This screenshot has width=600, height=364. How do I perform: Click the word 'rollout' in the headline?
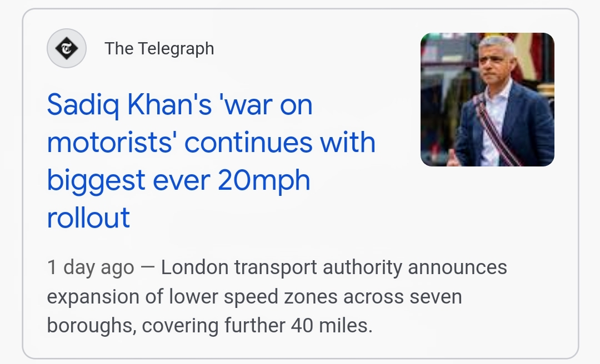(88, 217)
